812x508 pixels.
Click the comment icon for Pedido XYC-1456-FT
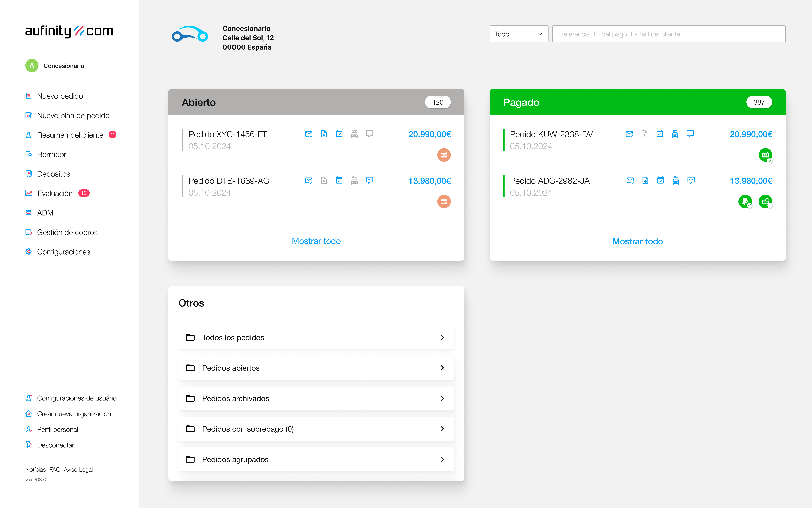coord(369,134)
